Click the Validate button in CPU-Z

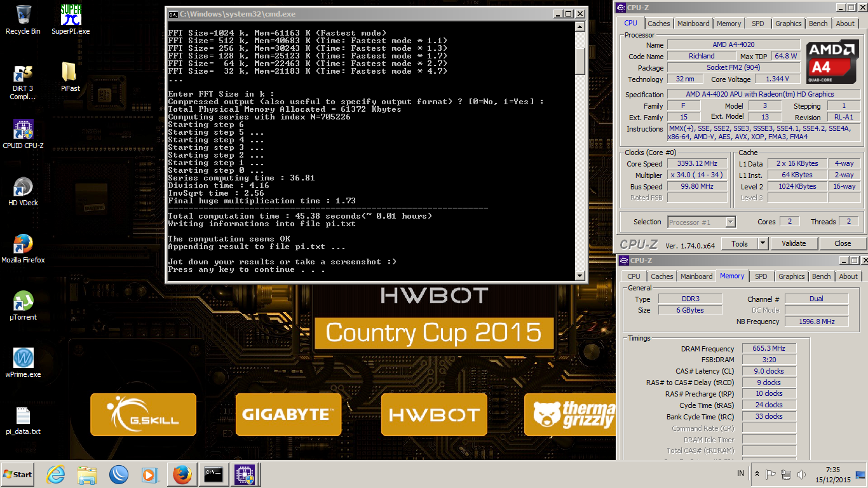pyautogui.click(x=794, y=243)
